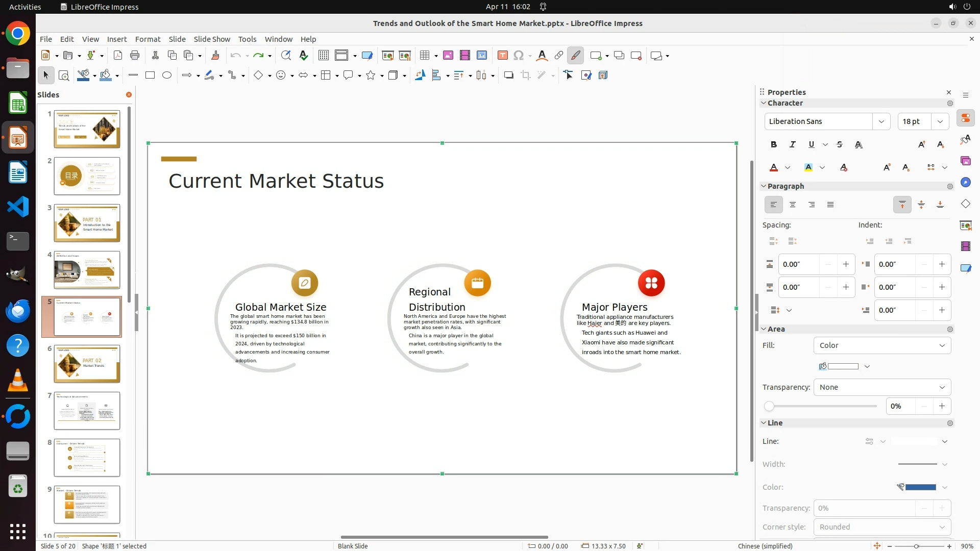The image size is (980, 551).
Task: Open the Gallery sidebar tab
Action: 965,161
